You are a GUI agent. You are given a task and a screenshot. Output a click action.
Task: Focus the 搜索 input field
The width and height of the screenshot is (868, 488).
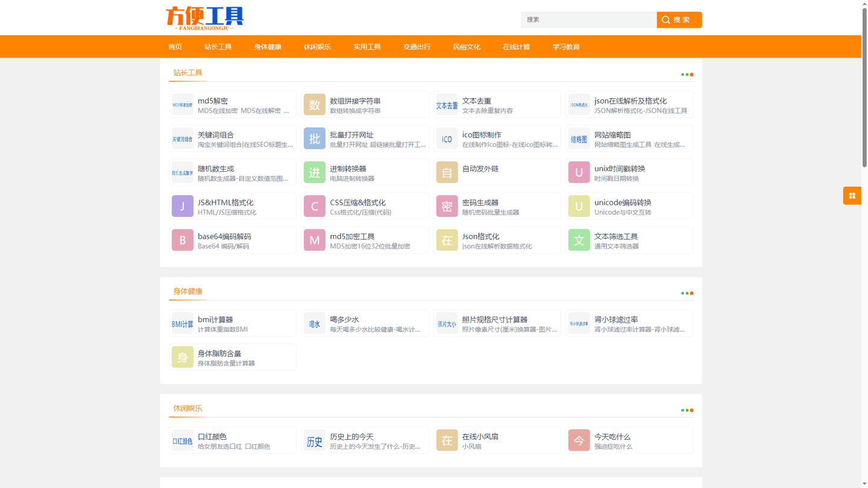coord(589,20)
